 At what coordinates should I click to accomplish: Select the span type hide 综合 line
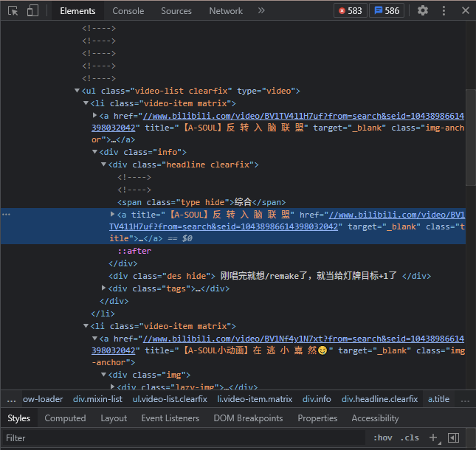coord(201,202)
